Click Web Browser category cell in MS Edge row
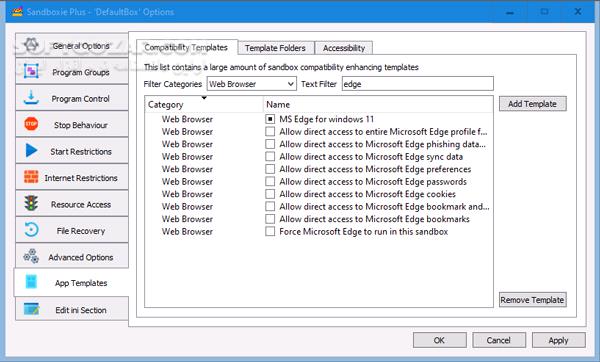Viewport: 600px width, 362px height. (187, 119)
